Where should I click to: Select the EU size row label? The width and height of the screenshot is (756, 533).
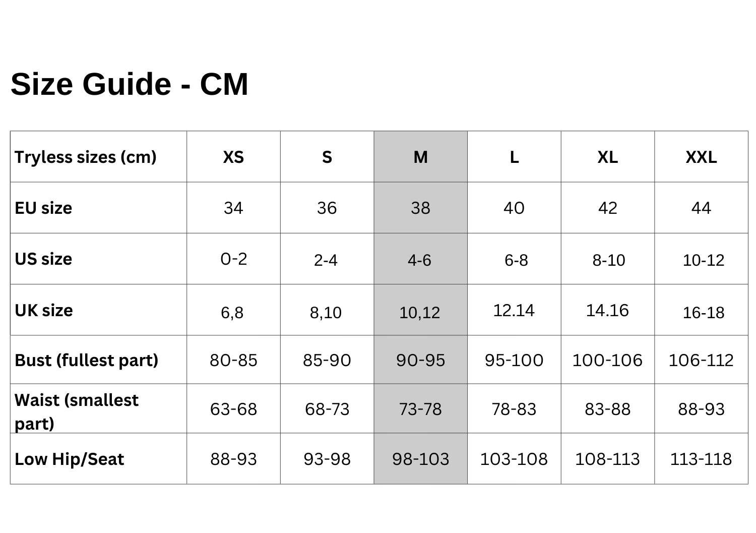43,208
